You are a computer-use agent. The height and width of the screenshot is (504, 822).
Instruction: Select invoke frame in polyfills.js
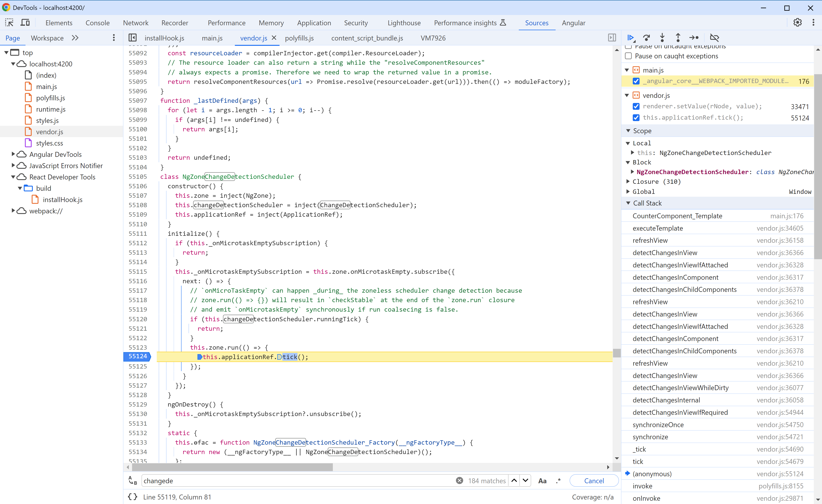[718, 486]
